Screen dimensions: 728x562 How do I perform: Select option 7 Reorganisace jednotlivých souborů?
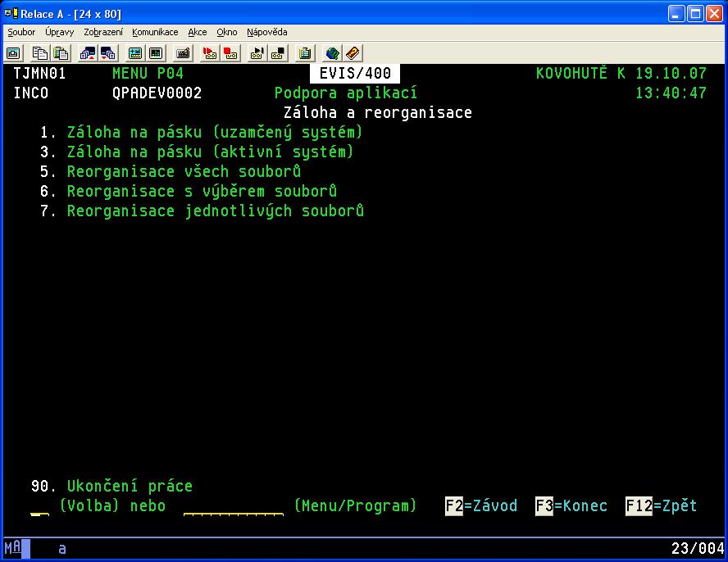[x=202, y=211]
